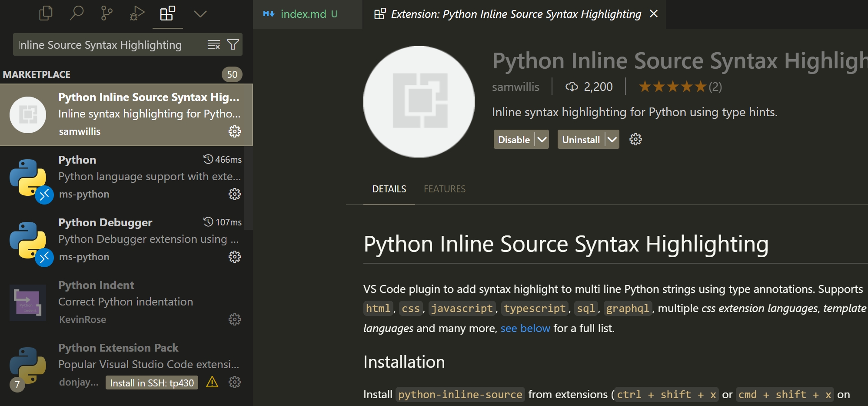Select Python Inline Source Syntax Highlighting list item
This screenshot has height=406, width=868.
(x=126, y=114)
